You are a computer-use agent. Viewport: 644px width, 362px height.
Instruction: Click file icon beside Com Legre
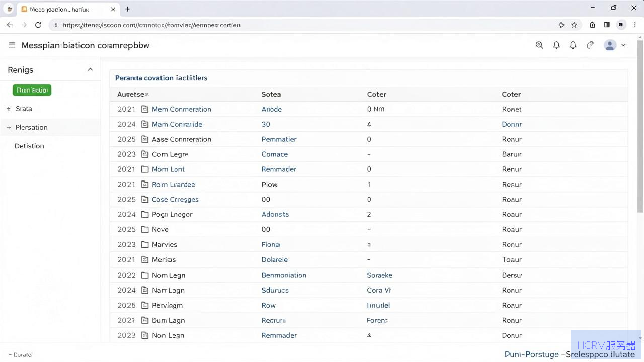pos(145,154)
